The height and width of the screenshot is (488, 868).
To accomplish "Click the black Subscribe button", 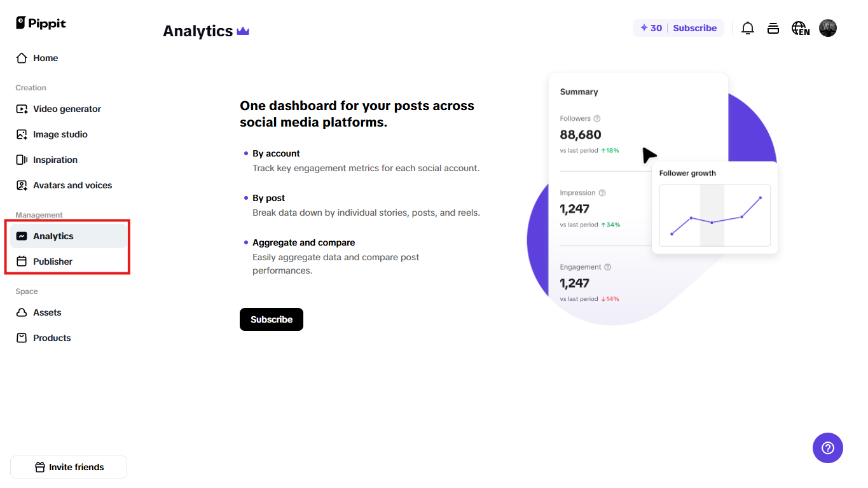I will tap(271, 319).
